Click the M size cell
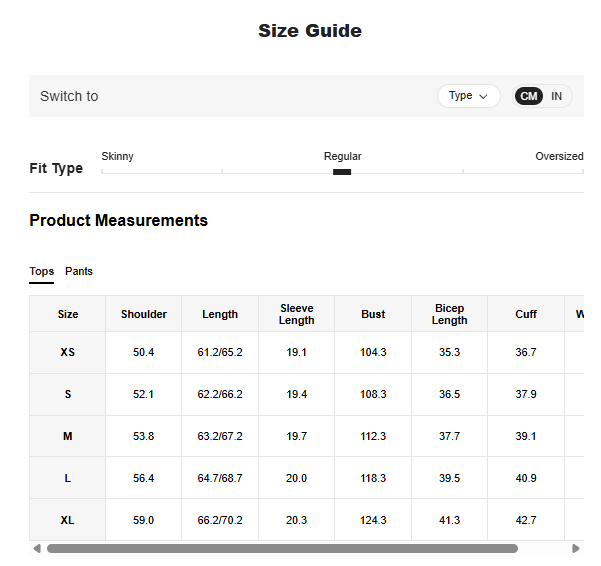 click(x=68, y=437)
